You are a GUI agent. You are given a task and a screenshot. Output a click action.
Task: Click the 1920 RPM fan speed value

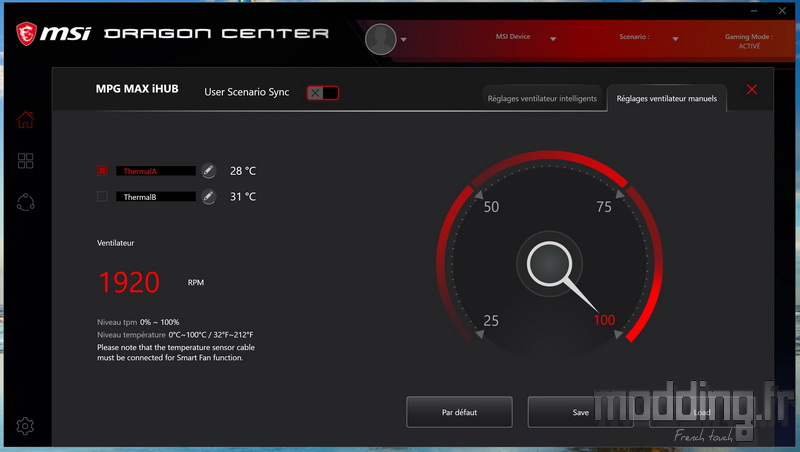point(129,282)
